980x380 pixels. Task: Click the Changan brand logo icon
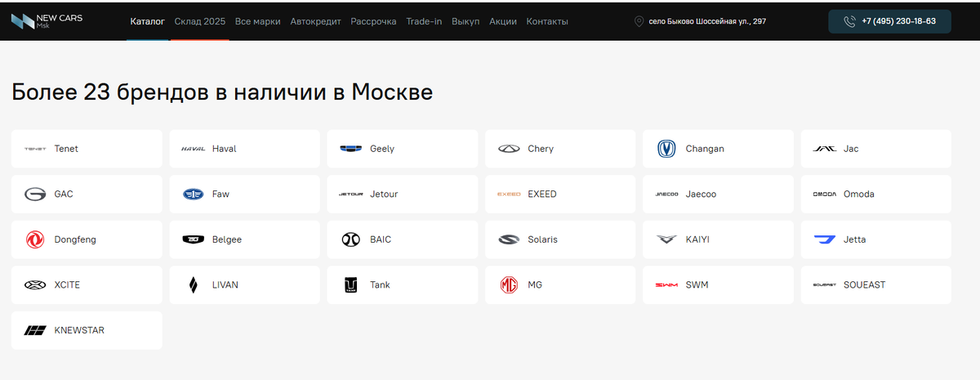[666, 149]
